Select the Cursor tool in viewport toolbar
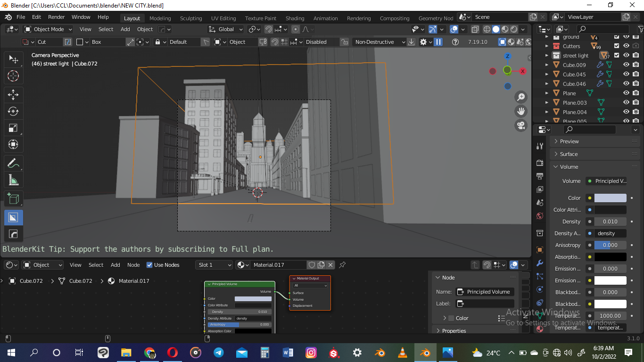The height and width of the screenshot is (362, 644). click(x=14, y=76)
